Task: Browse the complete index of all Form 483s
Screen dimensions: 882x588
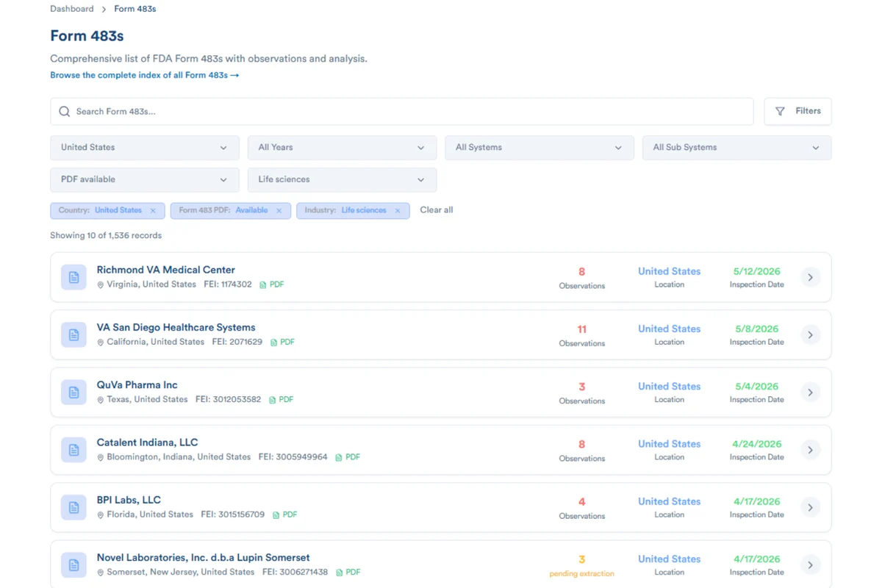Action: tap(145, 75)
